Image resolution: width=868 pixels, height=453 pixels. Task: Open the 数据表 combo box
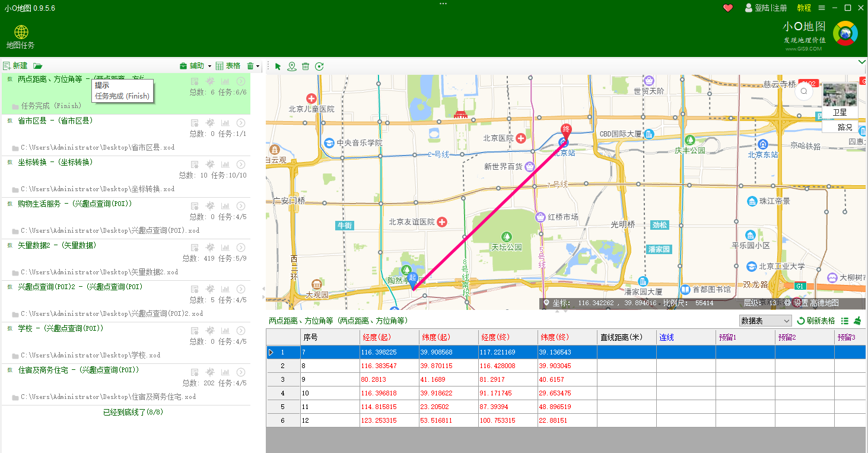click(x=765, y=321)
